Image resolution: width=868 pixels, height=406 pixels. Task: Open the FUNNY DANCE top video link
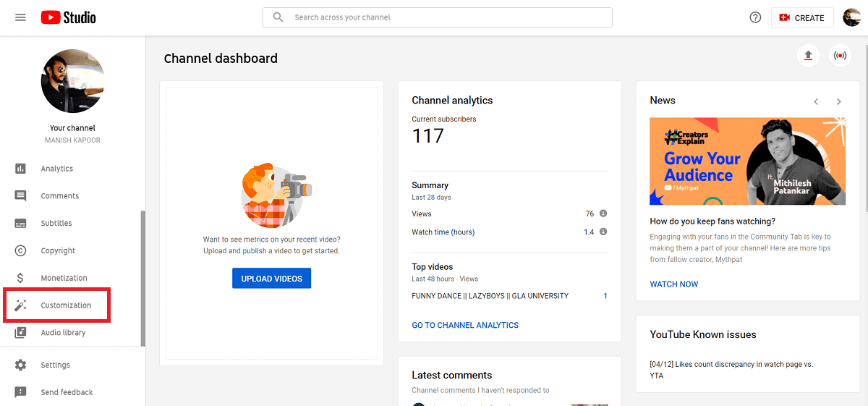click(x=490, y=296)
